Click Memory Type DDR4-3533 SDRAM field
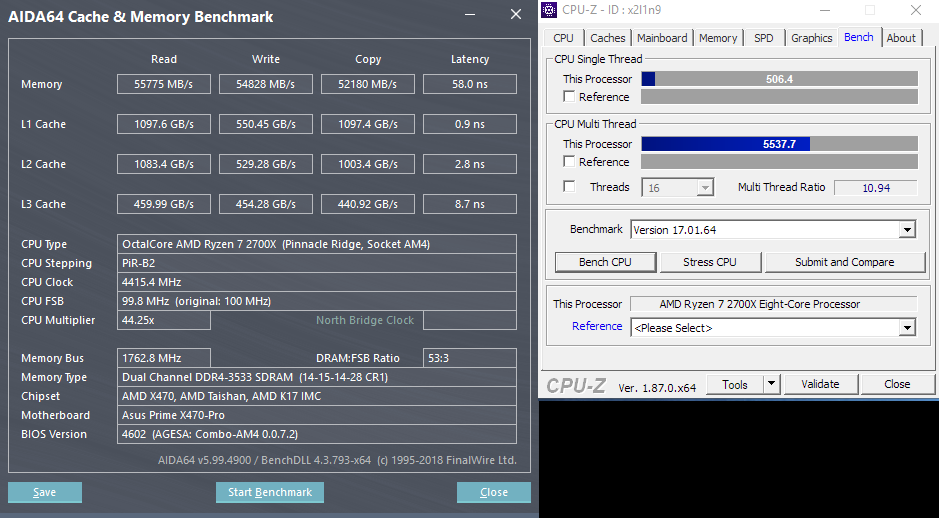Viewport: 939px width, 518px height. [x=317, y=377]
